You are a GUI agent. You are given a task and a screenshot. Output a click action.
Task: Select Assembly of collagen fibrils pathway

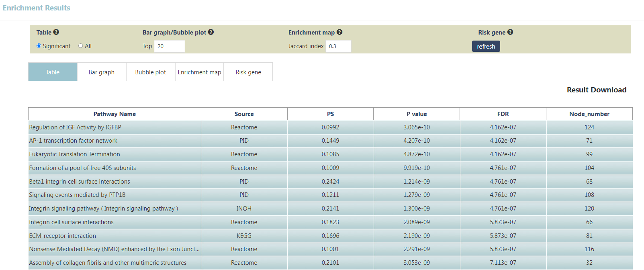pyautogui.click(x=108, y=263)
